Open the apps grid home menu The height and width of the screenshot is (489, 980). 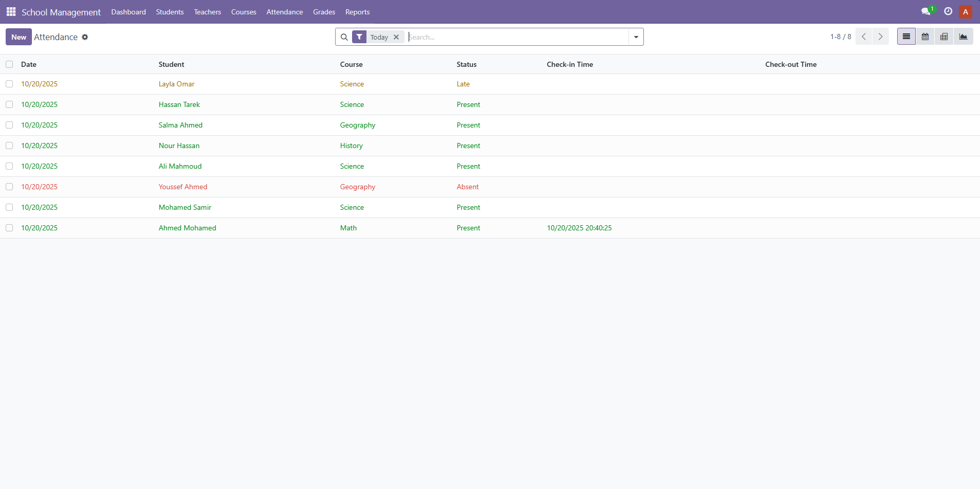11,11
